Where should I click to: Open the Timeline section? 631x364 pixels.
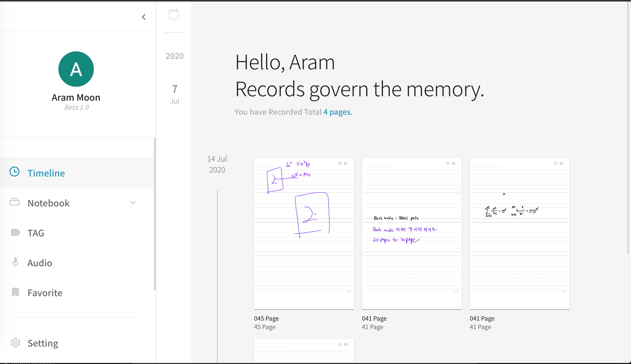pyautogui.click(x=77, y=173)
